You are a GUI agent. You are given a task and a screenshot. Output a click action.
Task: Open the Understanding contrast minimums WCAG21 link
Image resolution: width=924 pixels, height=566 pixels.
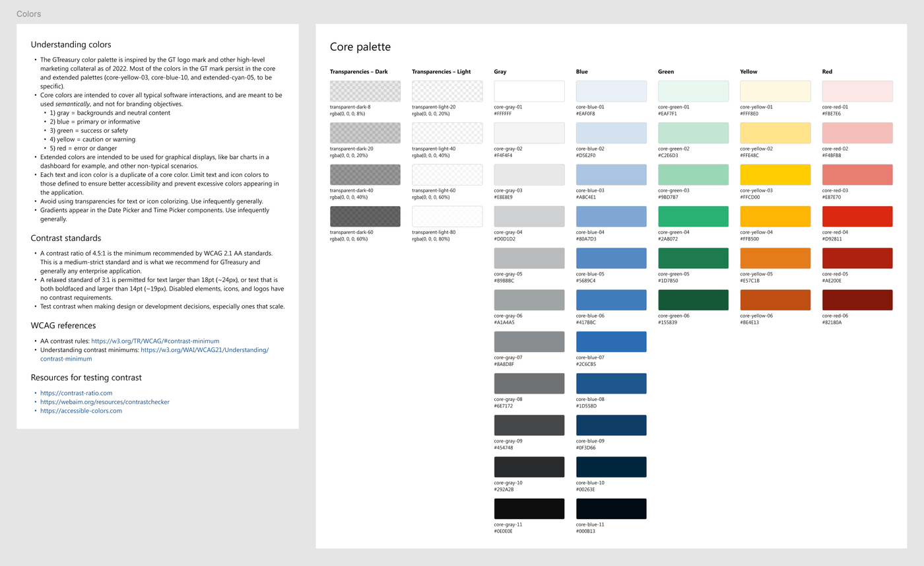(x=154, y=354)
